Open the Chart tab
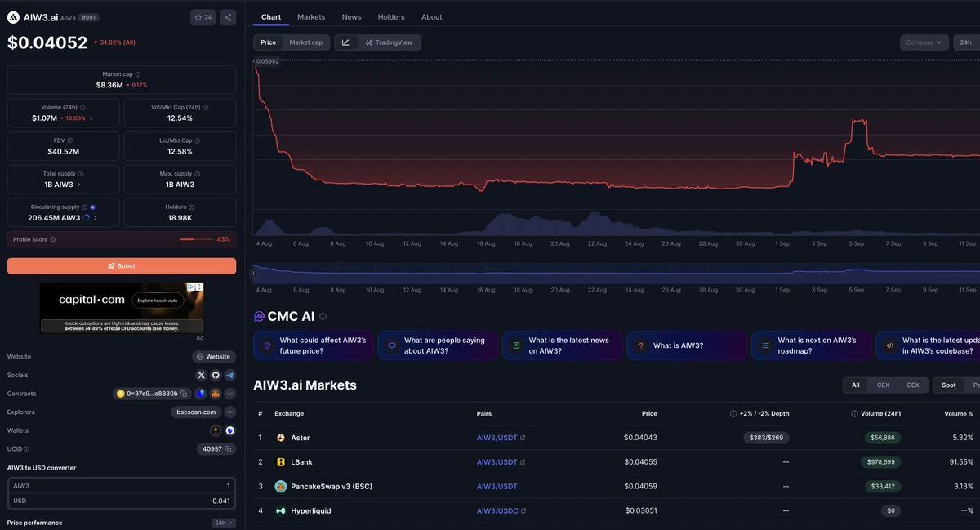The image size is (980, 530). pyautogui.click(x=271, y=17)
